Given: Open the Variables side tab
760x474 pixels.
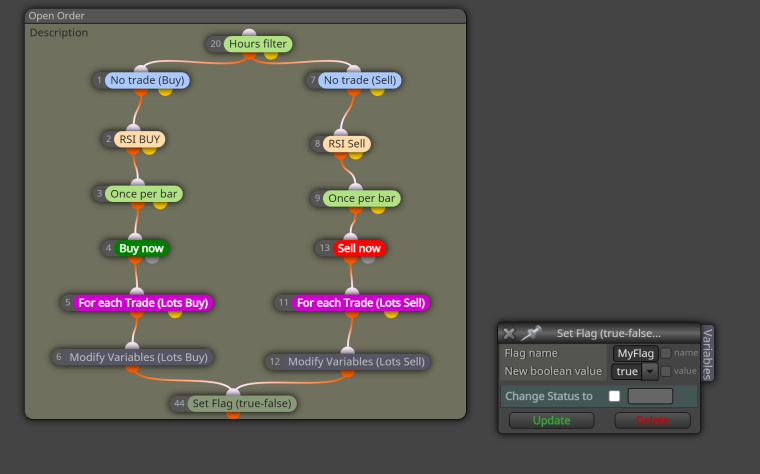Looking at the screenshot, I should pos(707,353).
